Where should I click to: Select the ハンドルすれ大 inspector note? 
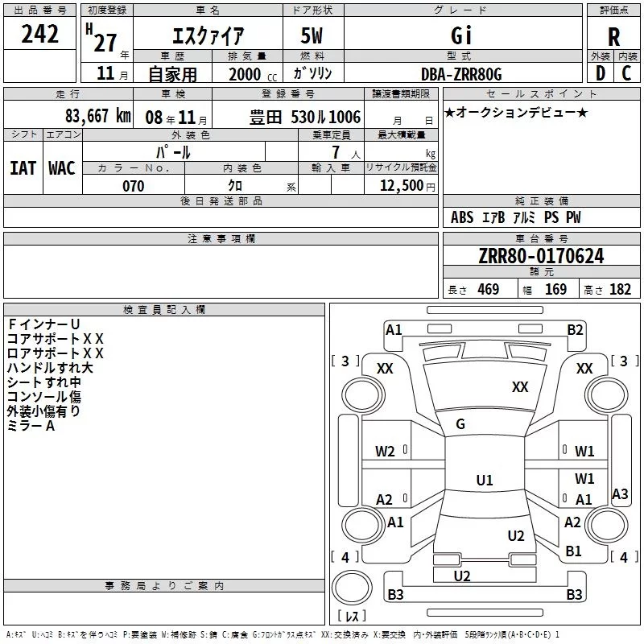click(50, 368)
